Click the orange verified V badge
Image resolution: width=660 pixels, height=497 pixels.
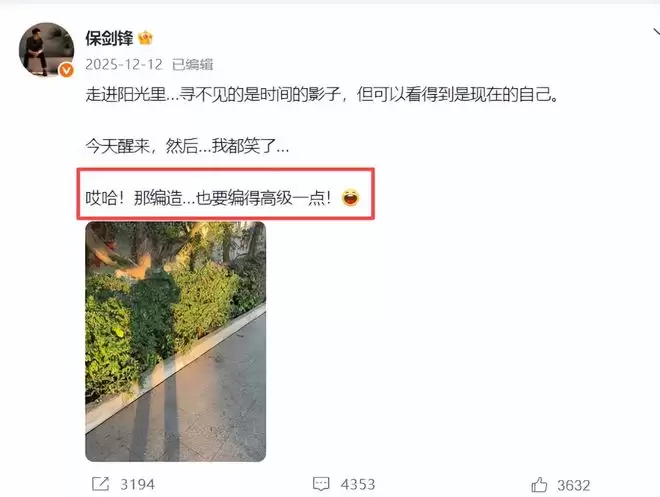point(66,70)
